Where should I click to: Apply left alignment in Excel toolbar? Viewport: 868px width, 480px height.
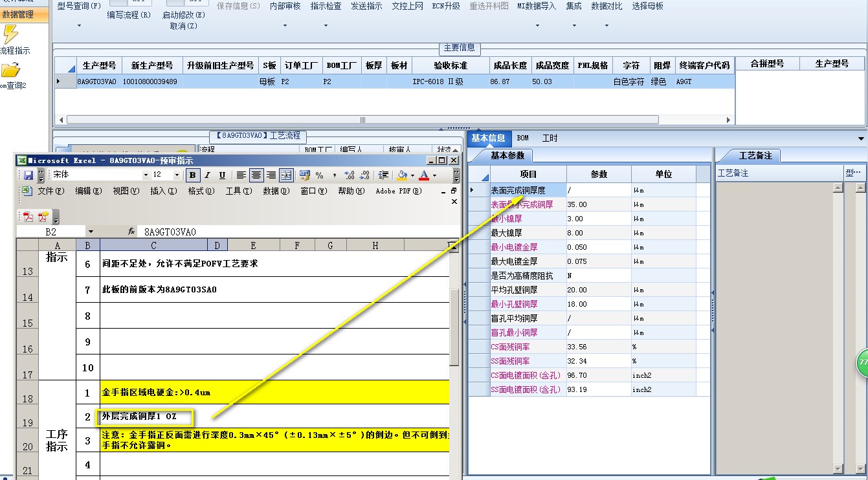coord(241,175)
